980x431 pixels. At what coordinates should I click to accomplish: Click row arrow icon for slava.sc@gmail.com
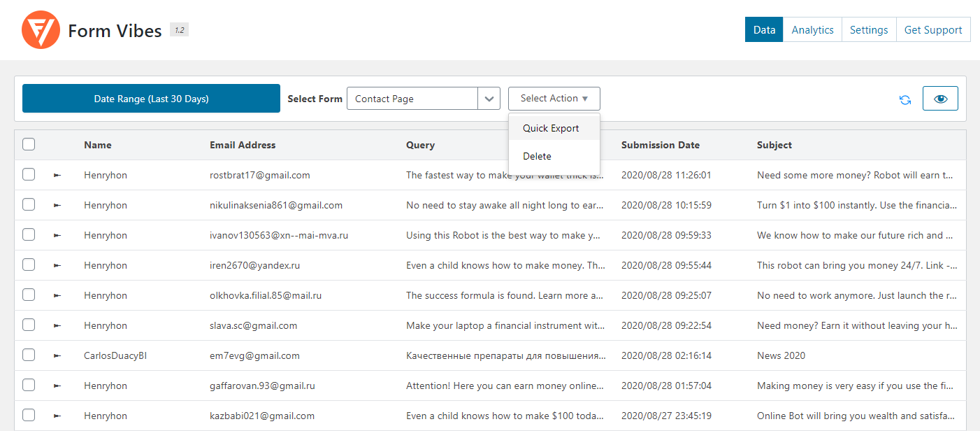[57, 325]
